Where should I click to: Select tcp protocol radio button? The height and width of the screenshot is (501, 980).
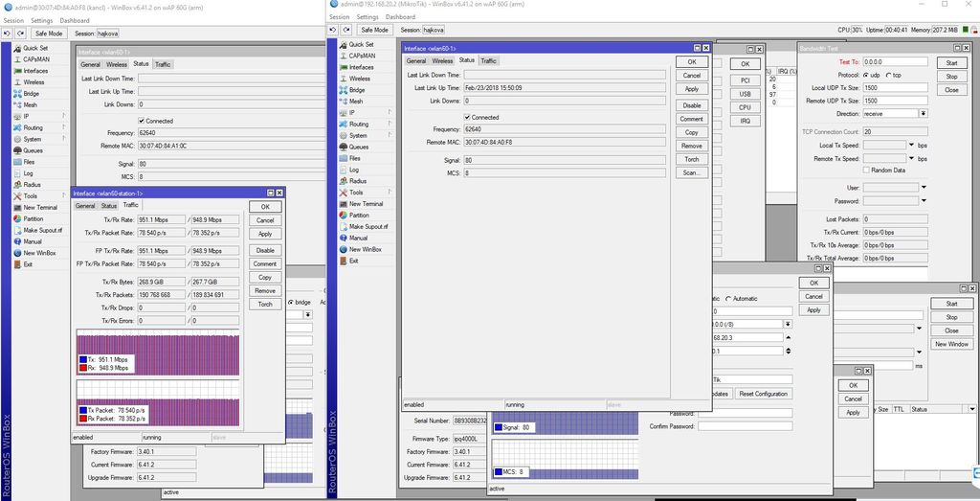[889, 75]
